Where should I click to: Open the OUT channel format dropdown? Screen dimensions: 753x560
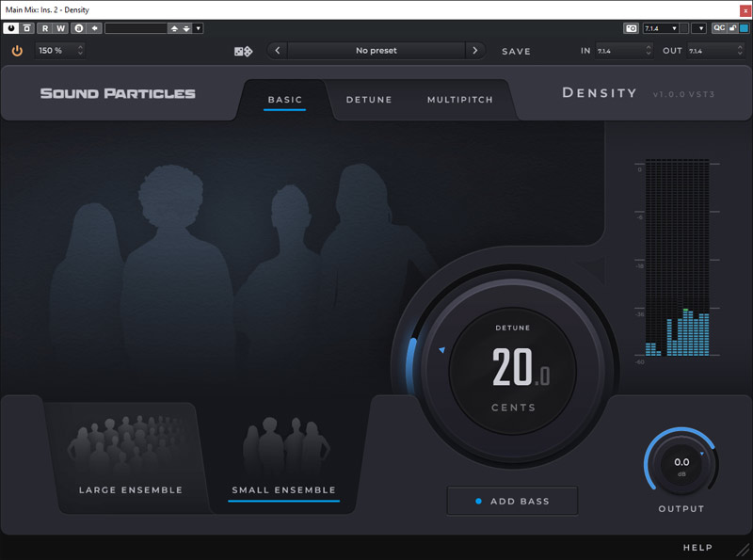(x=714, y=51)
